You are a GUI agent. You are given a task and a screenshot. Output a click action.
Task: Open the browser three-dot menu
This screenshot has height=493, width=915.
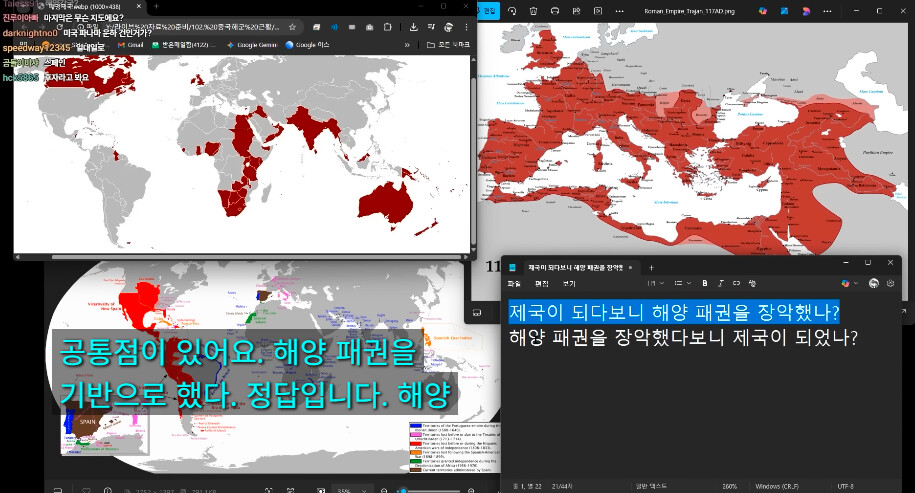466,27
